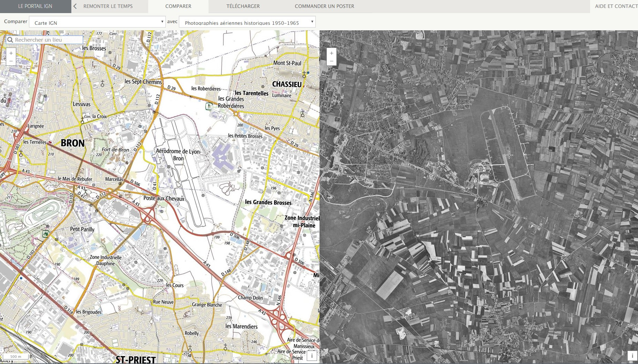Click the les Tarentelles label
Screen dimensions: 638x364
pyautogui.click(x=251, y=93)
